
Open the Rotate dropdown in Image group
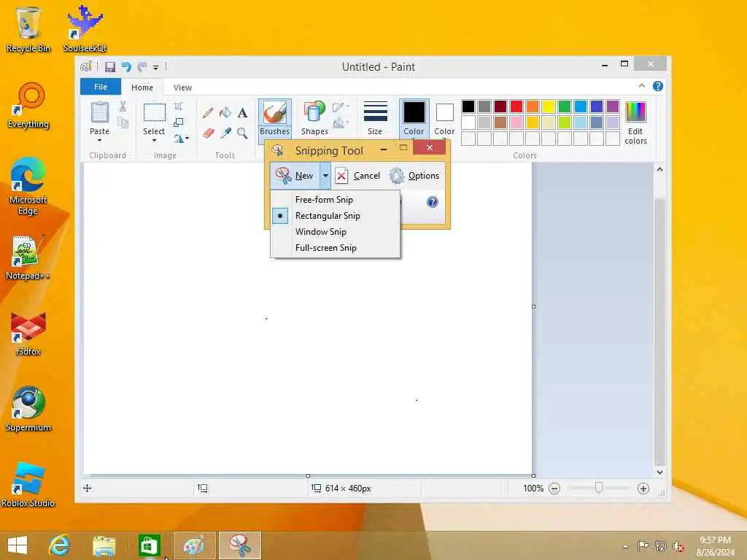(181, 139)
